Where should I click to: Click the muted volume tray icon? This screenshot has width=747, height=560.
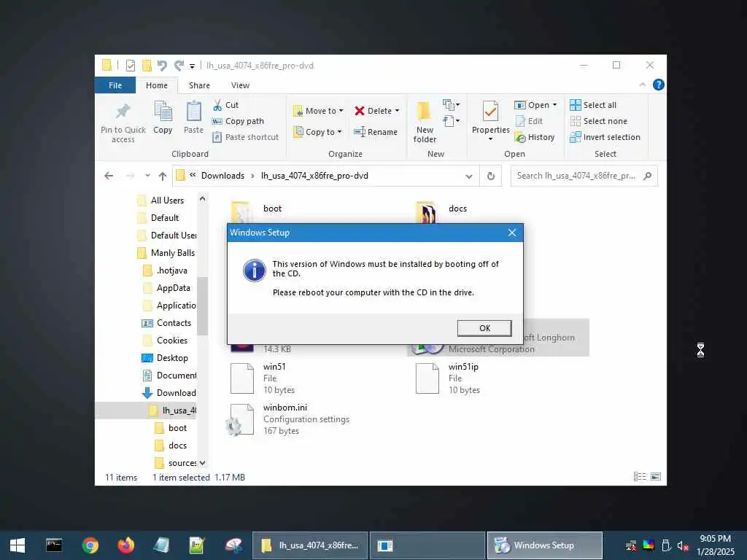click(683, 545)
